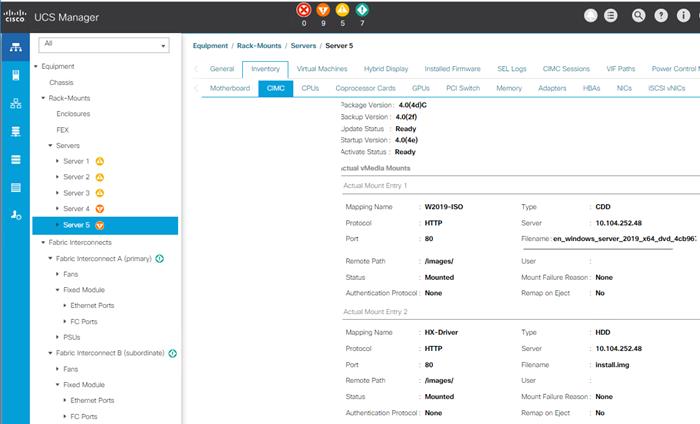This screenshot has width=700, height=424.
Task: Select Enclosures in the tree
Action: point(73,114)
